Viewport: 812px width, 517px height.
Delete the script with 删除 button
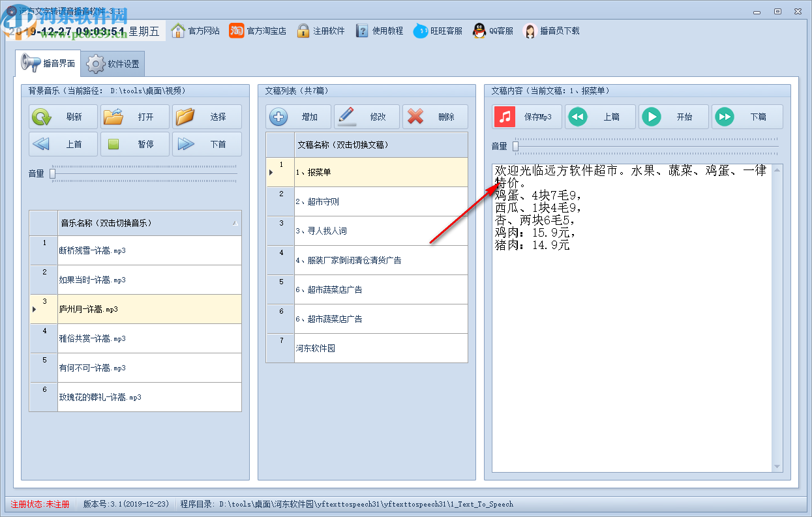pos(435,117)
